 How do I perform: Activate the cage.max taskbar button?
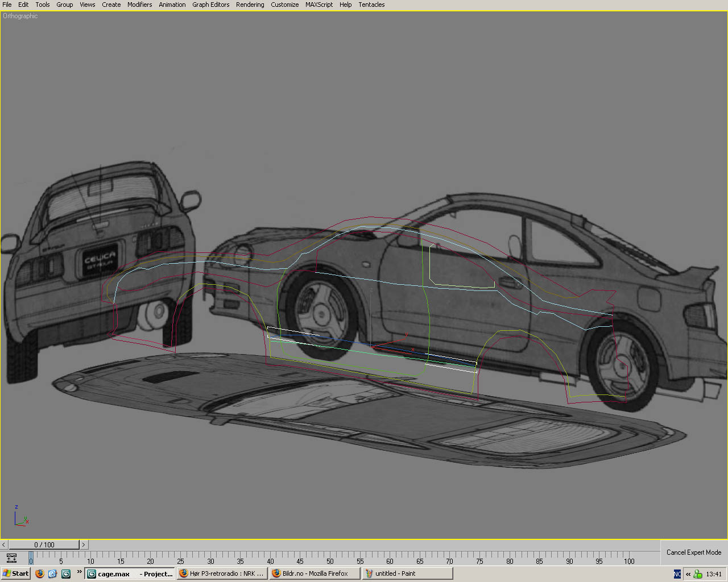130,573
